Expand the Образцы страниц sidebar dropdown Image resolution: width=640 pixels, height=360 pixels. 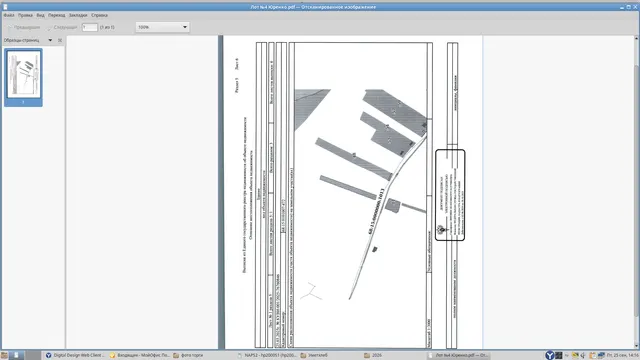click(50, 40)
